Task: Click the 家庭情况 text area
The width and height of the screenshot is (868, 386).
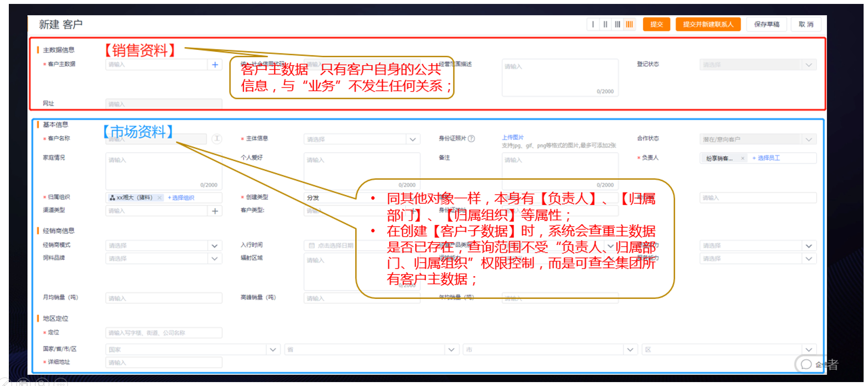Action: pyautogui.click(x=164, y=171)
